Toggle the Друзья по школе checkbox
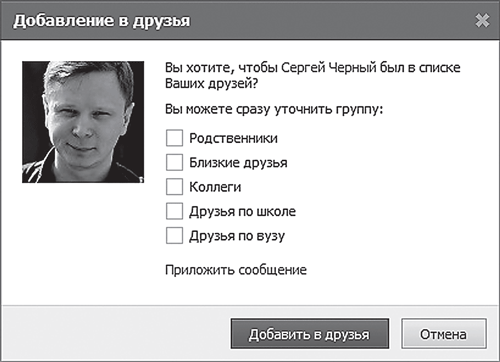The width and height of the screenshot is (500, 362). tap(174, 211)
